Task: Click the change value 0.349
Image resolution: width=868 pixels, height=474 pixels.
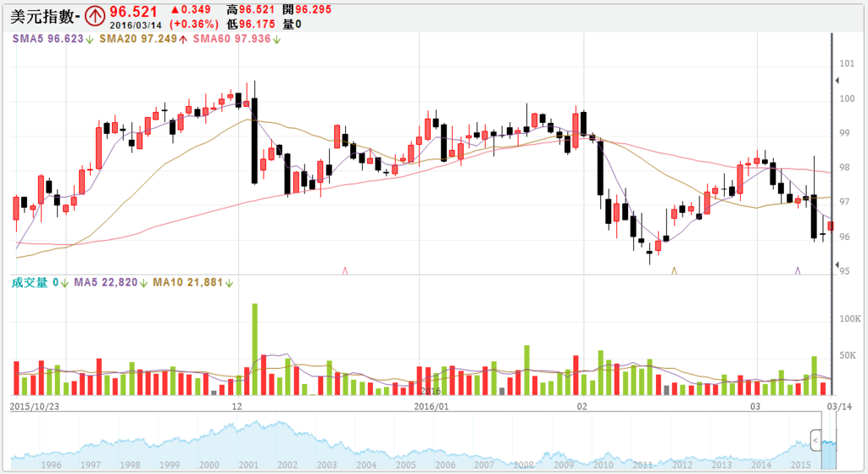Action: click(191, 10)
